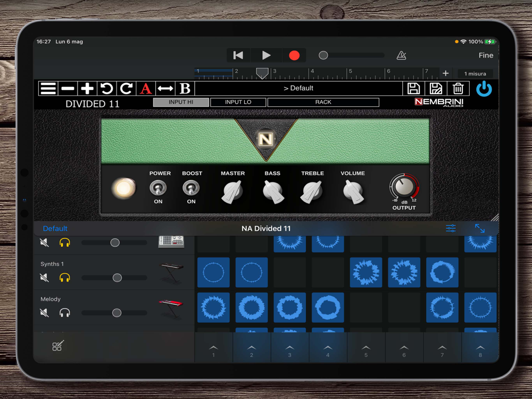This screenshot has height=399, width=532.
Task: Select the Melody red keyboard icon
Action: [x=171, y=309]
